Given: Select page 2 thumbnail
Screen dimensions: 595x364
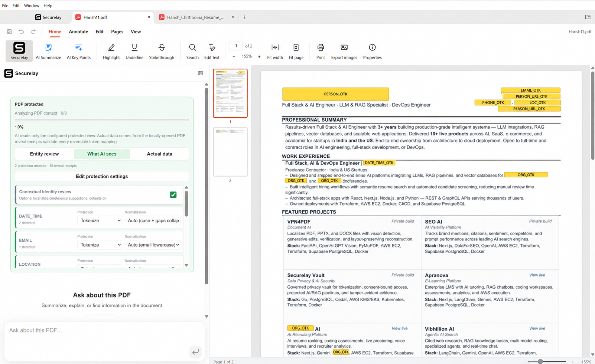Looking at the screenshot, I should pos(230,152).
